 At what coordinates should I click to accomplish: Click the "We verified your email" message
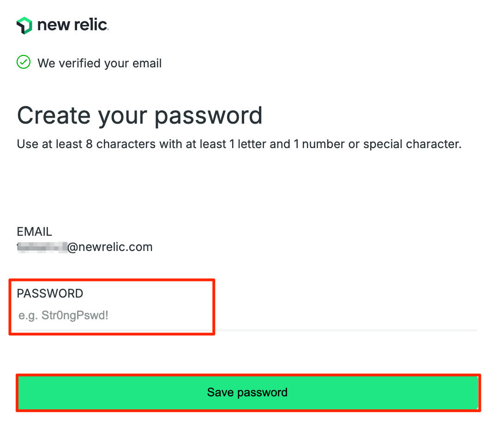pyautogui.click(x=99, y=63)
